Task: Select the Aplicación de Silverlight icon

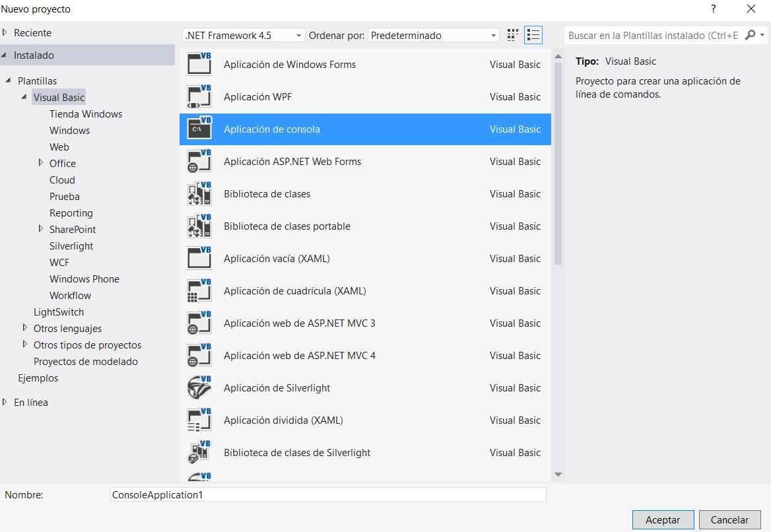Action: [199, 388]
